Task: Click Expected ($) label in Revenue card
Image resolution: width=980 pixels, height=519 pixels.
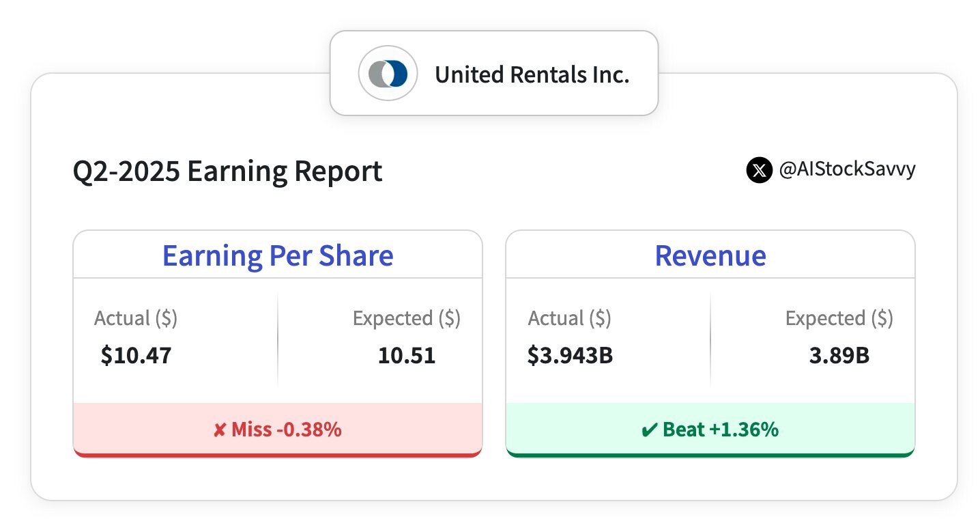Action: (839, 318)
